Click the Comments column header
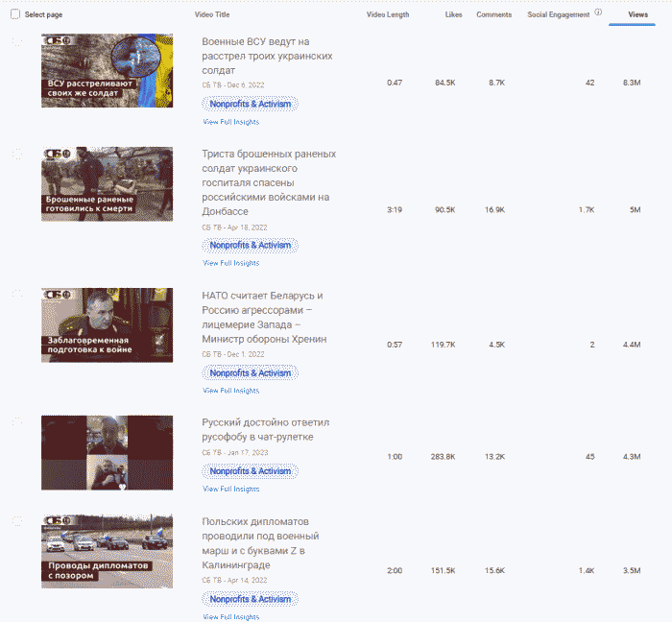The height and width of the screenshot is (622, 672). click(493, 14)
